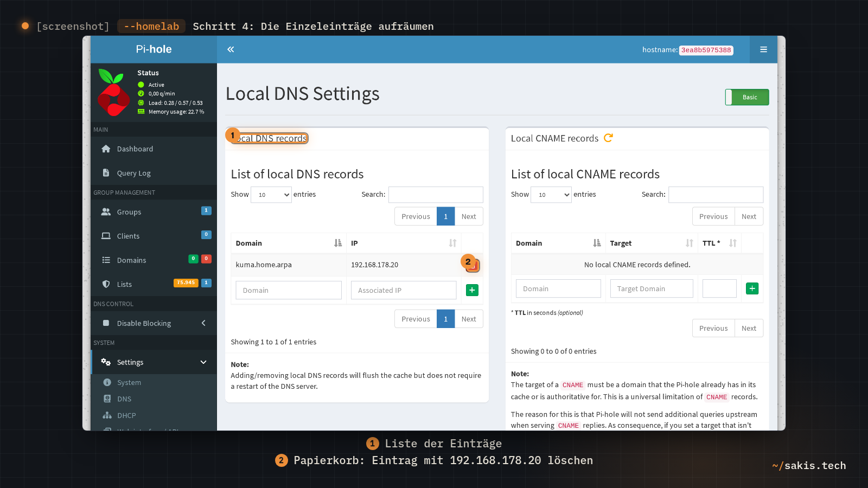Click bottom Next button for DNS records

(x=469, y=319)
